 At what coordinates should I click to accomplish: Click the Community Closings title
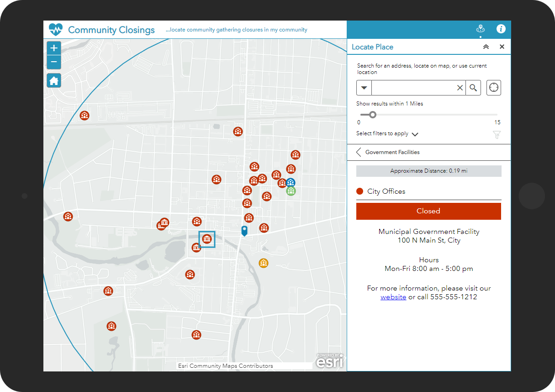(111, 30)
